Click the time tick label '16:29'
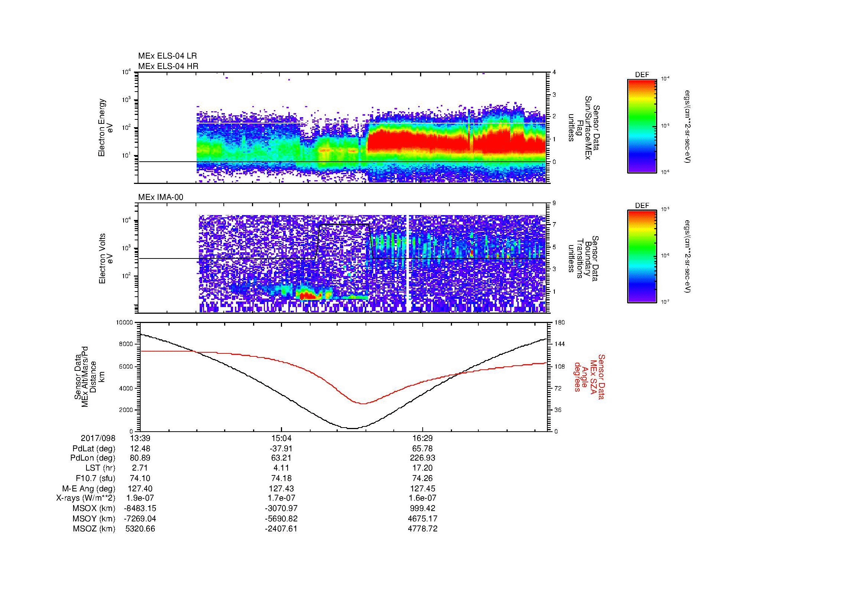The image size is (868, 613). coord(423,438)
